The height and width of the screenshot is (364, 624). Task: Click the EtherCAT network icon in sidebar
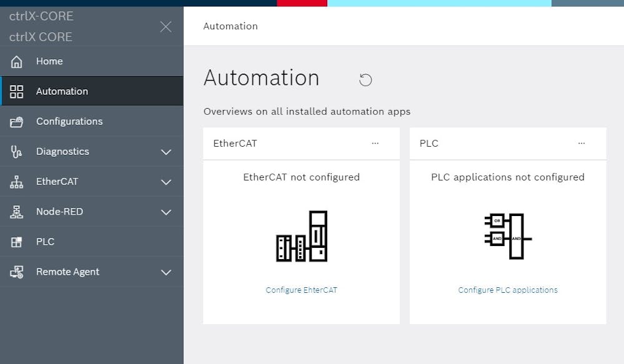tap(16, 182)
